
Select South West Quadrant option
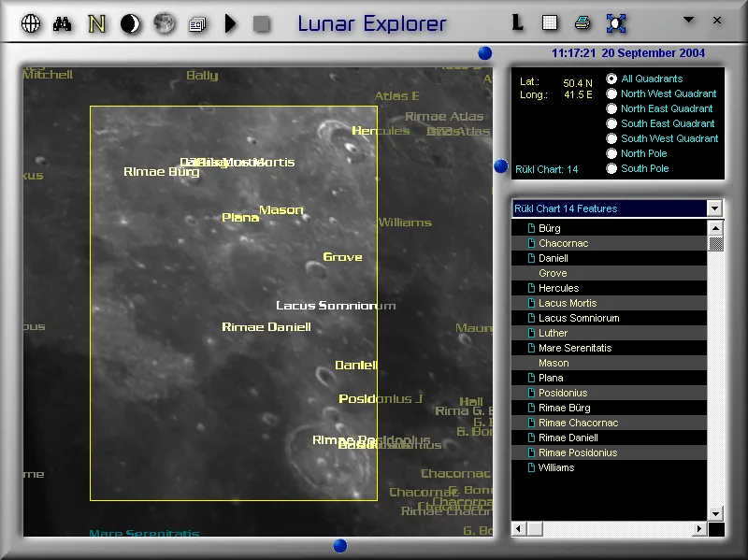pyautogui.click(x=611, y=138)
